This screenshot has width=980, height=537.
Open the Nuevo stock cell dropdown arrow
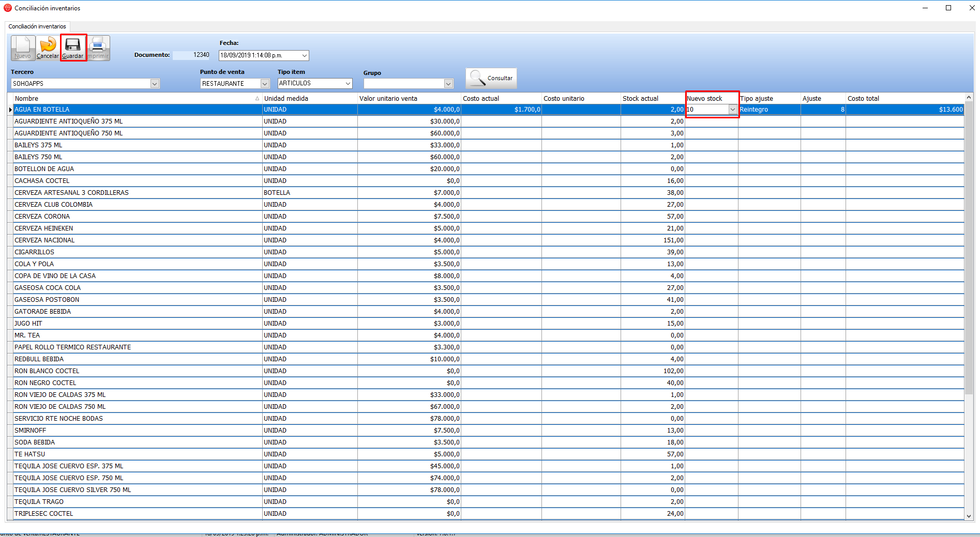click(x=732, y=110)
